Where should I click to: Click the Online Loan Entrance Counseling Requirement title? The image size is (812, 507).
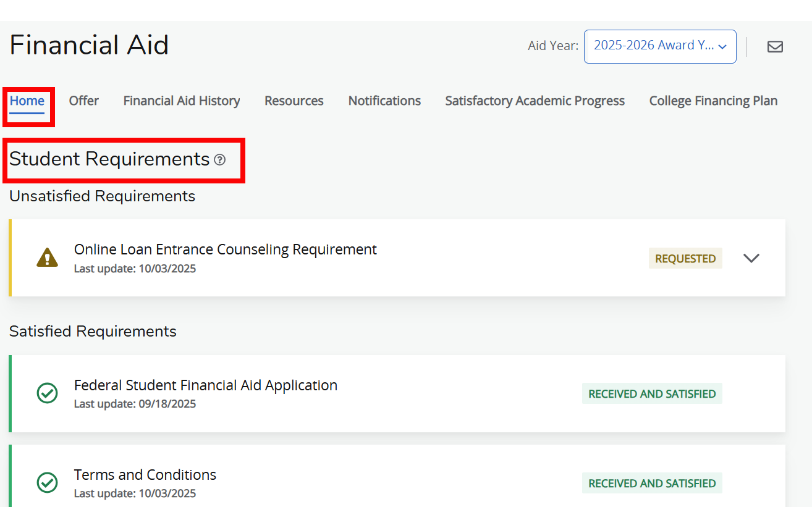point(225,249)
